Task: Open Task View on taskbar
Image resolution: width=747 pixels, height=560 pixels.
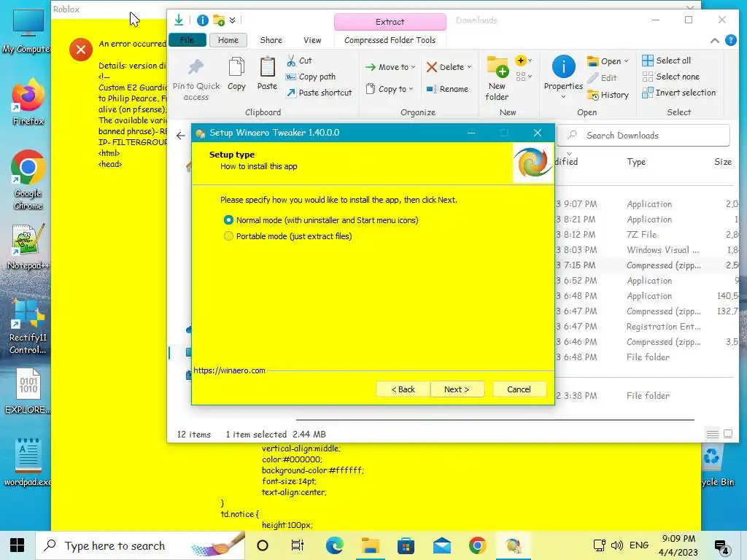Action: [x=298, y=545]
